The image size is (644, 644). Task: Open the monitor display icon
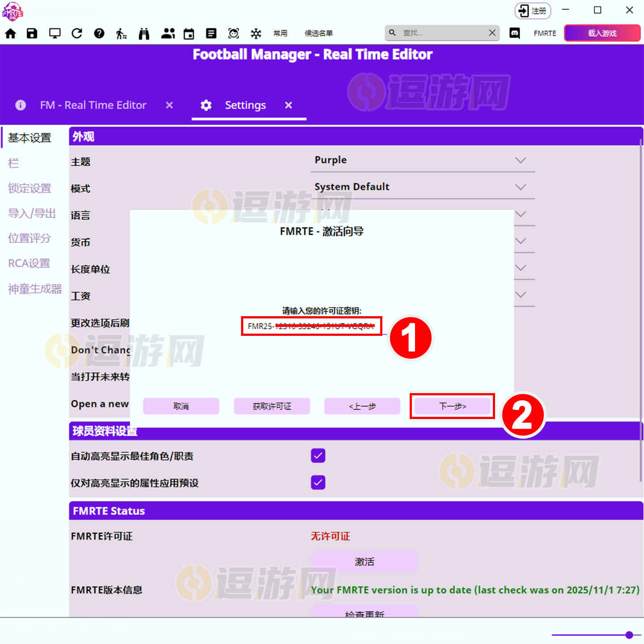55,33
